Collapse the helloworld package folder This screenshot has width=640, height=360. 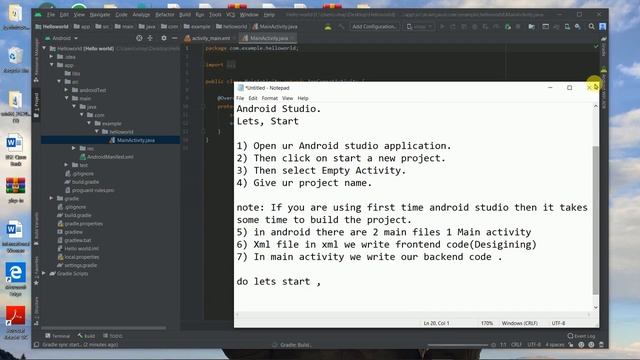pyautogui.click(x=97, y=132)
